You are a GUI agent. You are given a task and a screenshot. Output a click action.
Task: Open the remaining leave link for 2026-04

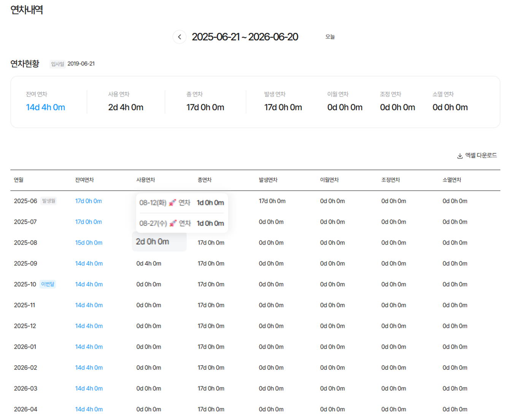[89, 409]
